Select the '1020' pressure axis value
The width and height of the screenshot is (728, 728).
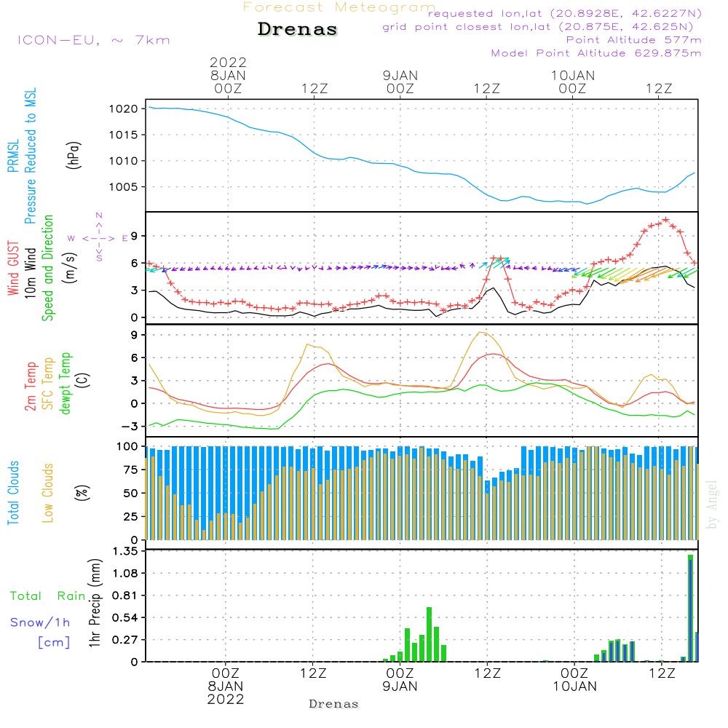[124, 109]
